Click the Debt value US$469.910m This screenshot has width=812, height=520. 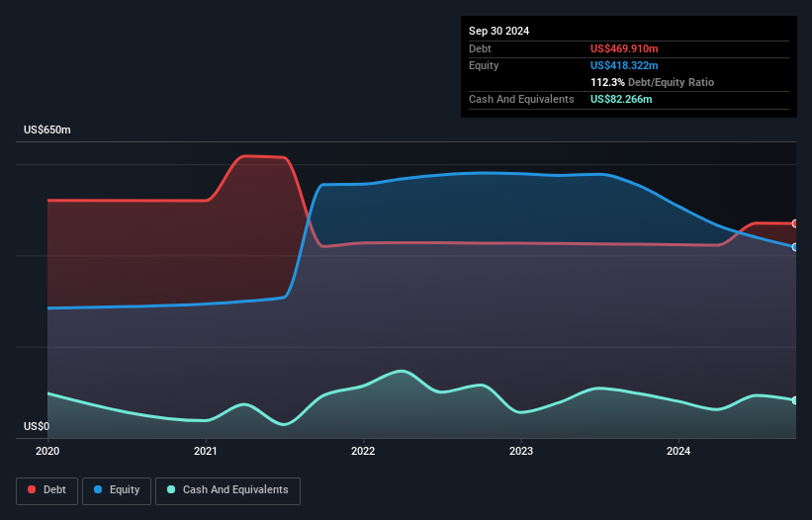tap(624, 48)
